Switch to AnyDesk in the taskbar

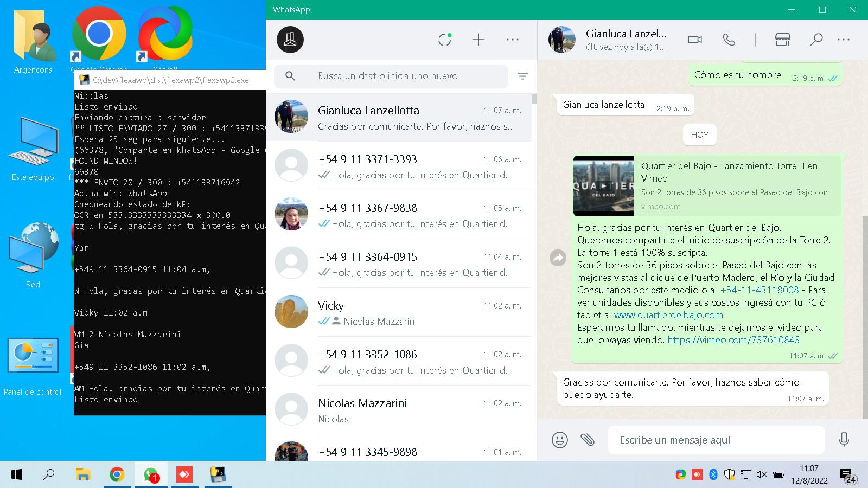[184, 475]
